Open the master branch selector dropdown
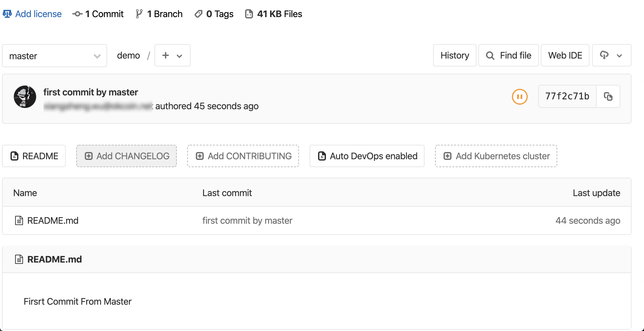The height and width of the screenshot is (331, 644). point(54,56)
